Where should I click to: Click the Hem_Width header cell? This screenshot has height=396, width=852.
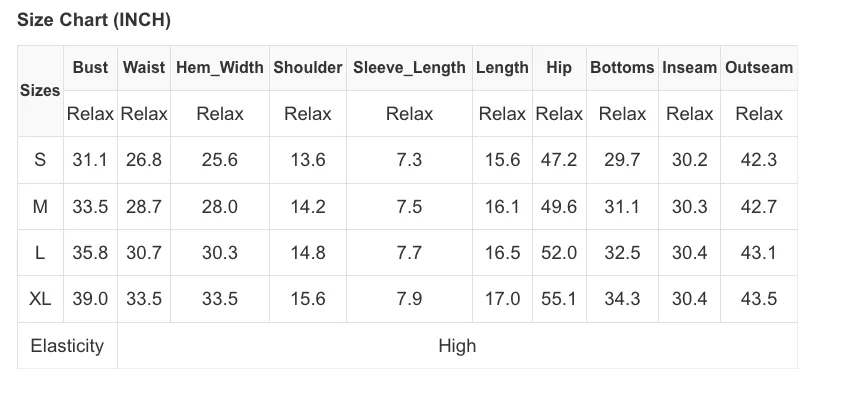pos(220,68)
